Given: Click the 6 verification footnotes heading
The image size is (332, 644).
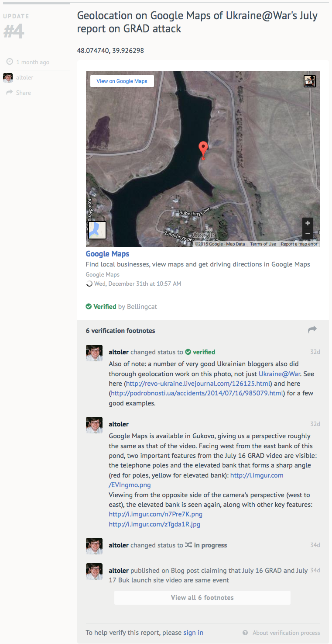Looking at the screenshot, I should (x=120, y=331).
